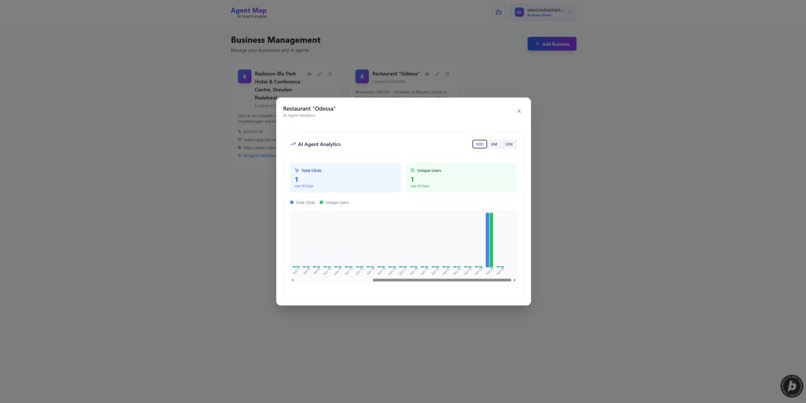
Task: Open the bot icon button in header
Action: pyautogui.click(x=498, y=12)
